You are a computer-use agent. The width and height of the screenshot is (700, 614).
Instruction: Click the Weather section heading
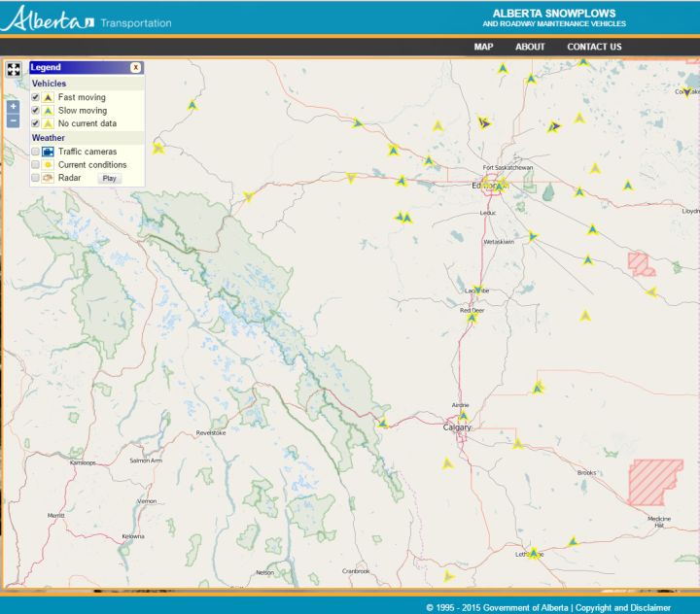point(49,138)
